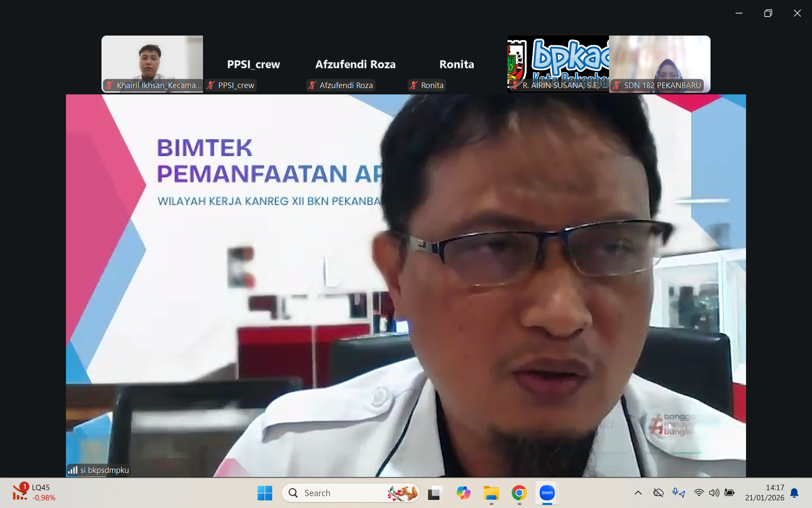Screen dimensions: 812x508
Task: Open the volume speaker icon
Action: [714, 493]
